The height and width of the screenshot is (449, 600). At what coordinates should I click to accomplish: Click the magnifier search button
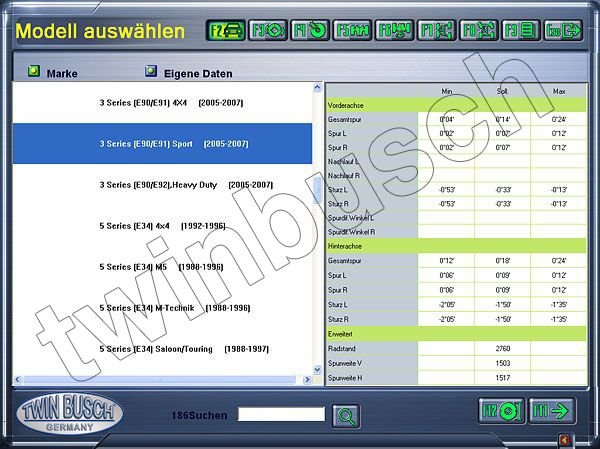(346, 416)
